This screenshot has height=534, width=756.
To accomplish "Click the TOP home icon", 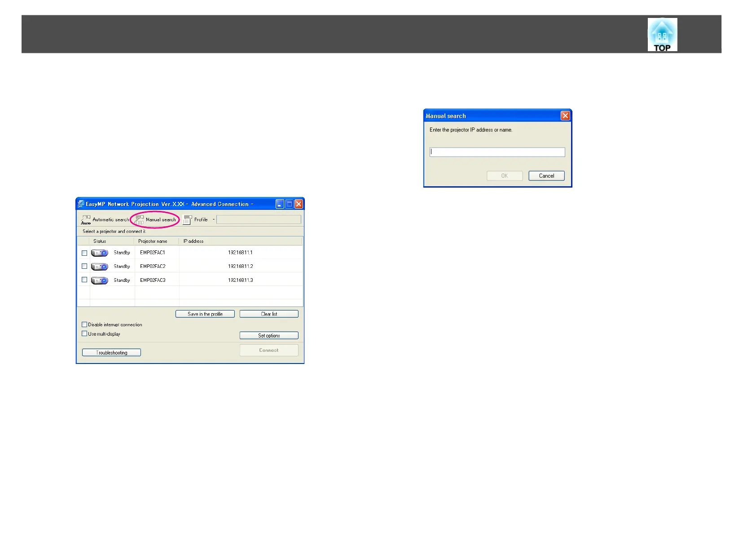I will pos(662,35).
